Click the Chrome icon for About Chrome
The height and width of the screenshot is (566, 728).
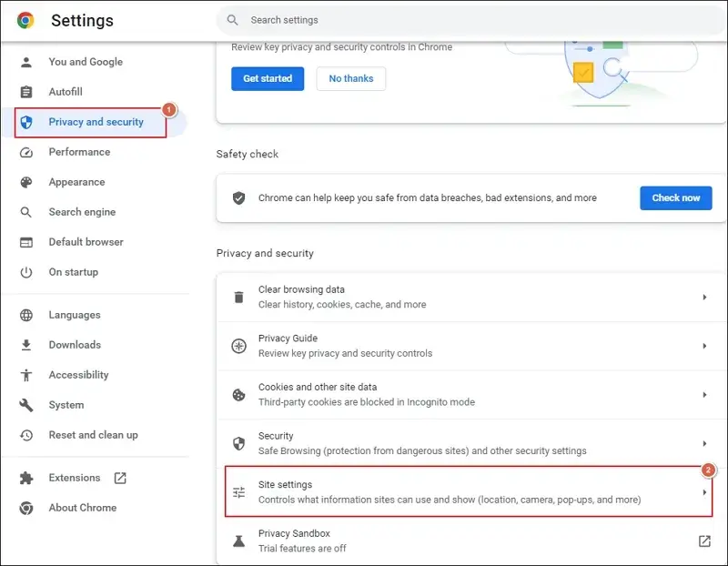26,508
